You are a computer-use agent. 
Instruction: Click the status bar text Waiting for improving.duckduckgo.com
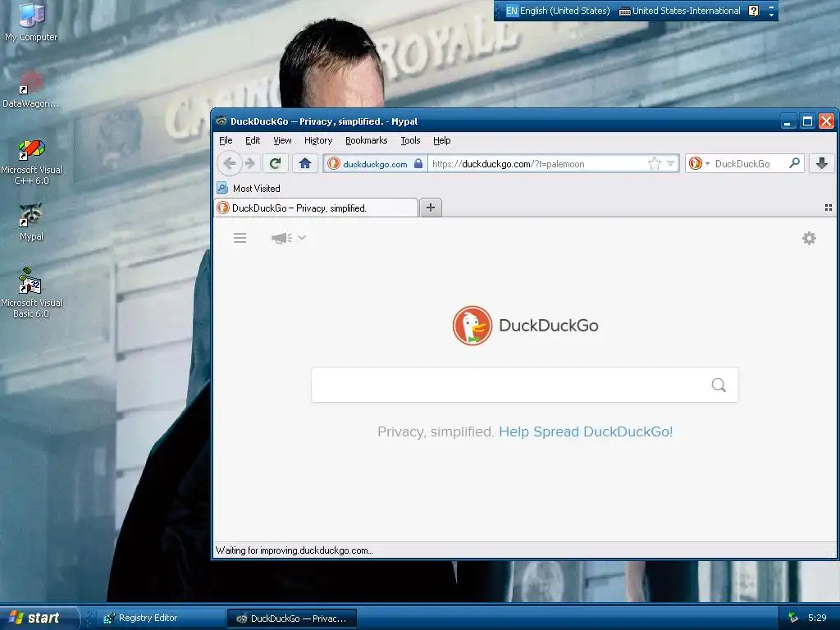[x=294, y=550]
